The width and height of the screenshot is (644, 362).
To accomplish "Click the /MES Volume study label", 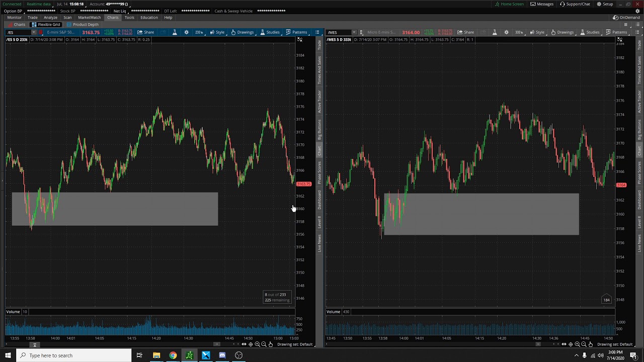I will 333,312.
